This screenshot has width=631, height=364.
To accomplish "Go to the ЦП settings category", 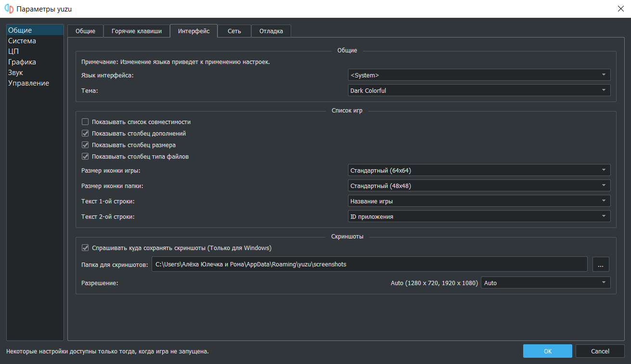I will coord(35,51).
